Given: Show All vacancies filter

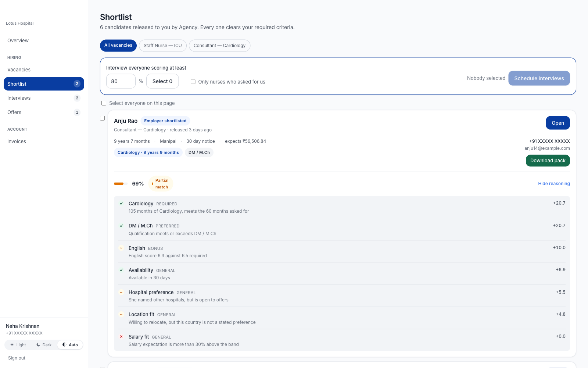Looking at the screenshot, I should 118,46.
